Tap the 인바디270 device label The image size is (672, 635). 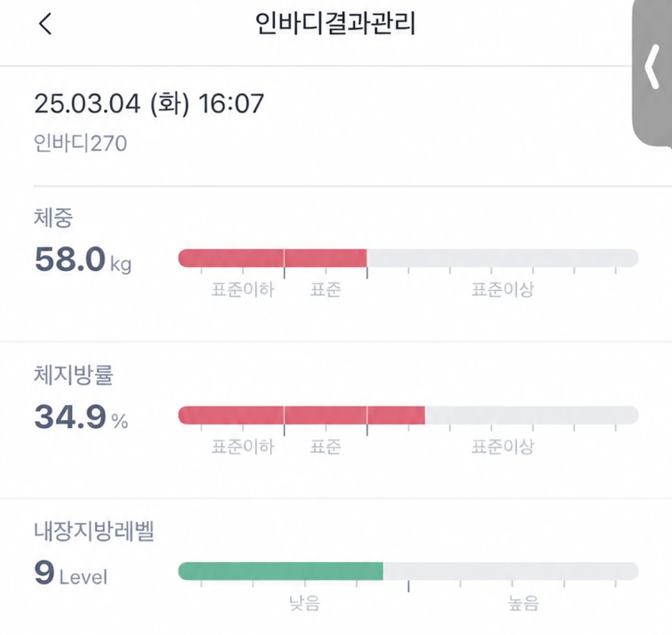pos(80,143)
